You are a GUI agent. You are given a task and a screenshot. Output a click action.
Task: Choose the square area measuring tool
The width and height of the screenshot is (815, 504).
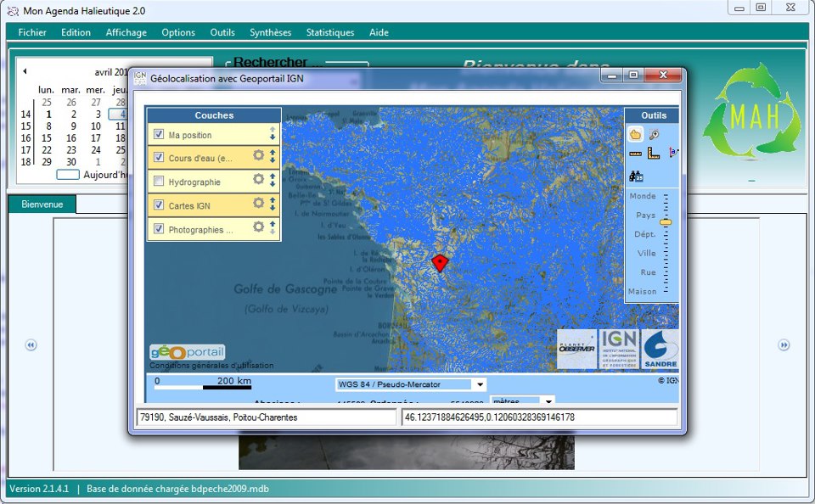[654, 153]
